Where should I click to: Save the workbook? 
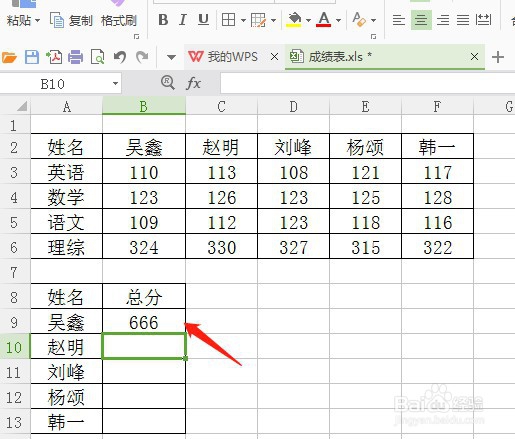click(x=32, y=57)
